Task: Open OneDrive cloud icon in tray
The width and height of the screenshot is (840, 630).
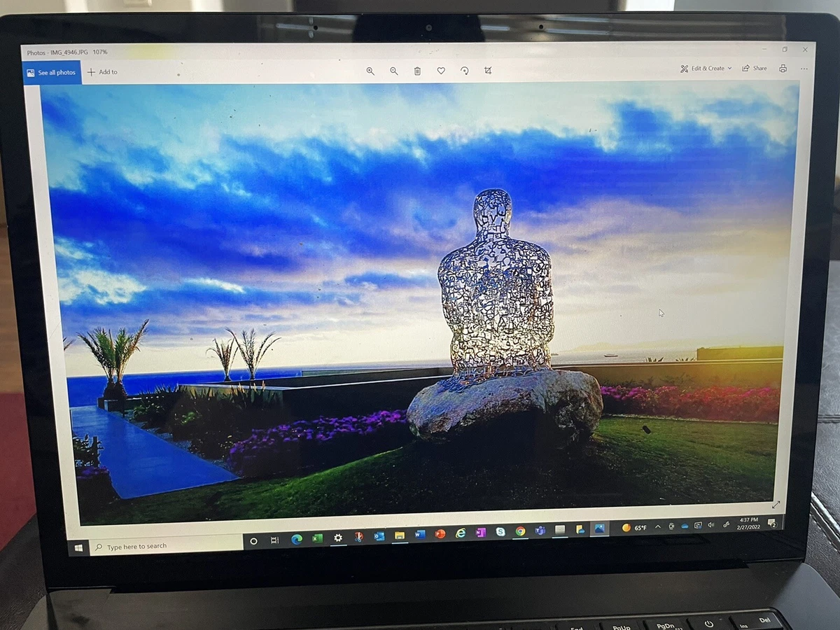Action: pyautogui.click(x=685, y=525)
